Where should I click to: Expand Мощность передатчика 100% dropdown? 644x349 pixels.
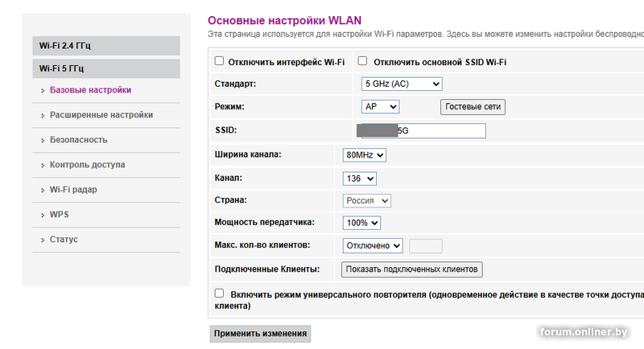(x=361, y=223)
